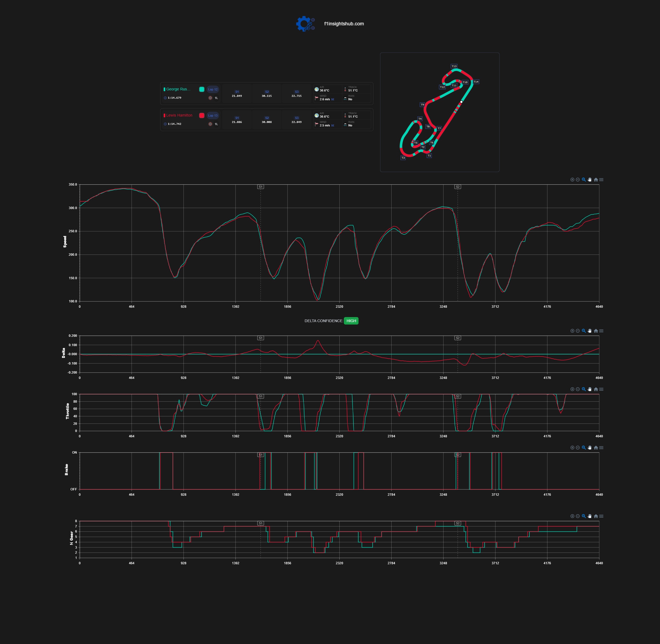660x644 pixels.
Task: Zoom in on the Throttle chart
Action: click(x=572, y=389)
